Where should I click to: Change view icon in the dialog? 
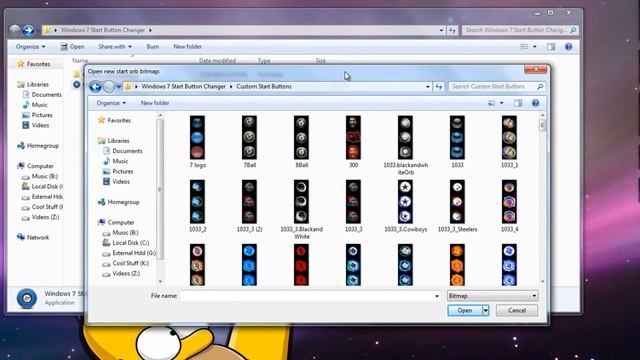tap(491, 103)
